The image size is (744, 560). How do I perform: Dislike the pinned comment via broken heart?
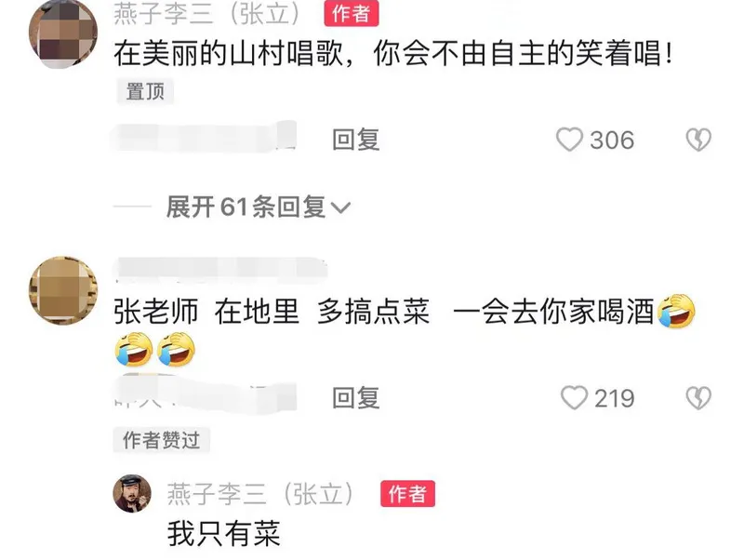[x=698, y=140]
